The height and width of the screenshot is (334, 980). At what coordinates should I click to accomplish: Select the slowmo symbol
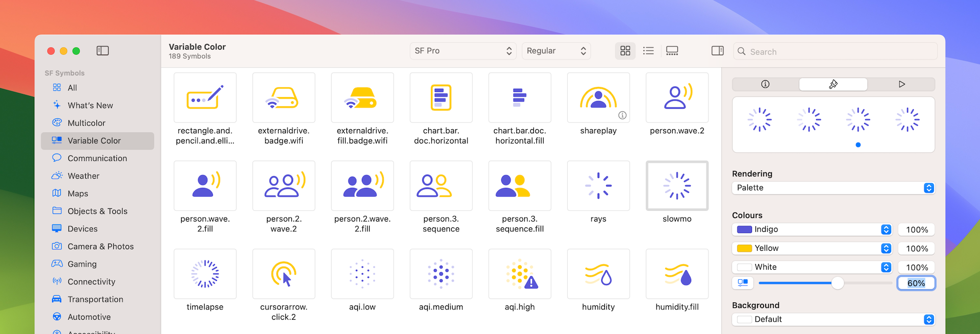tap(677, 185)
